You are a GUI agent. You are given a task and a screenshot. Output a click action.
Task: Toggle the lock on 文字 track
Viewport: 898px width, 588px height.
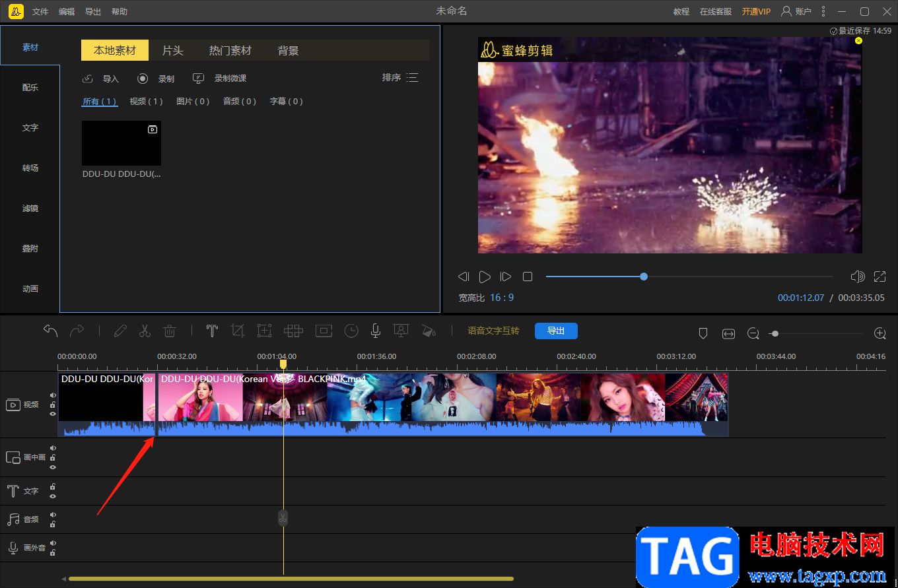click(x=53, y=487)
